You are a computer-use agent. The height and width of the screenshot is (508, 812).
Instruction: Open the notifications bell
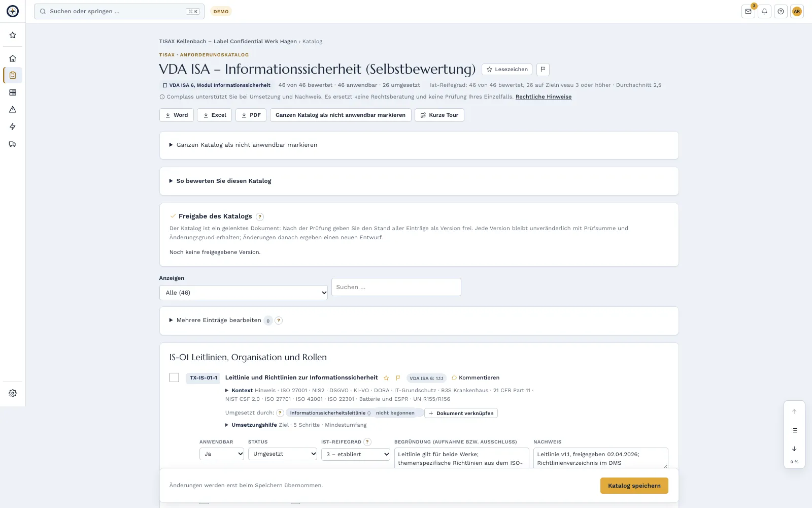pyautogui.click(x=764, y=11)
